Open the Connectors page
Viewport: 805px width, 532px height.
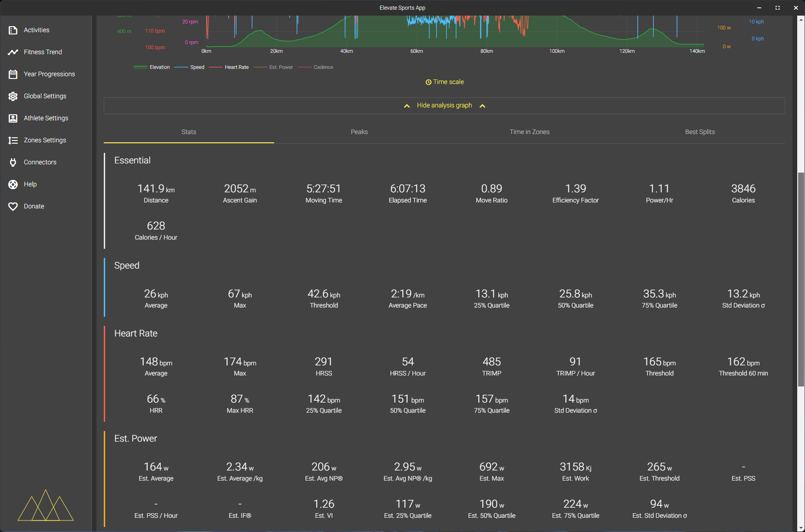(x=40, y=162)
